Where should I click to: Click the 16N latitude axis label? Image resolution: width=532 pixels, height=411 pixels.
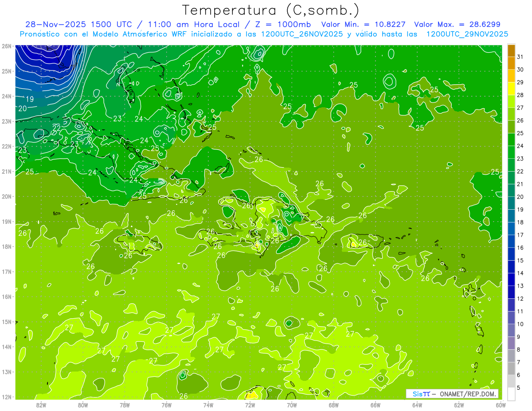[7, 297]
